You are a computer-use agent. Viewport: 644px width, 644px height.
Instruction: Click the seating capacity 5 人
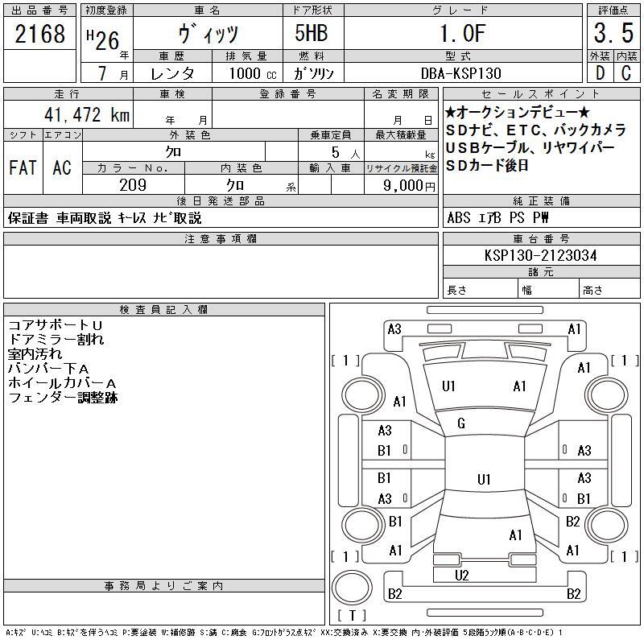pos(345,153)
